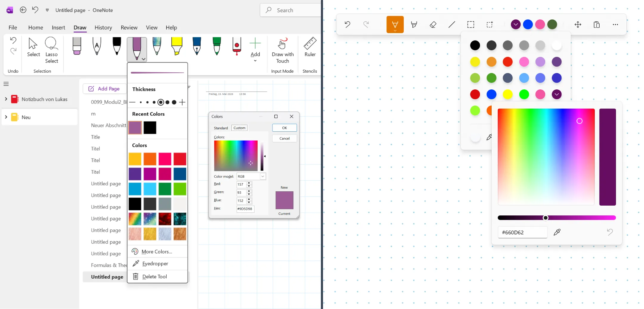The image size is (644, 309).
Task: Click whiteboard undo arrow icon
Action: pos(347,24)
